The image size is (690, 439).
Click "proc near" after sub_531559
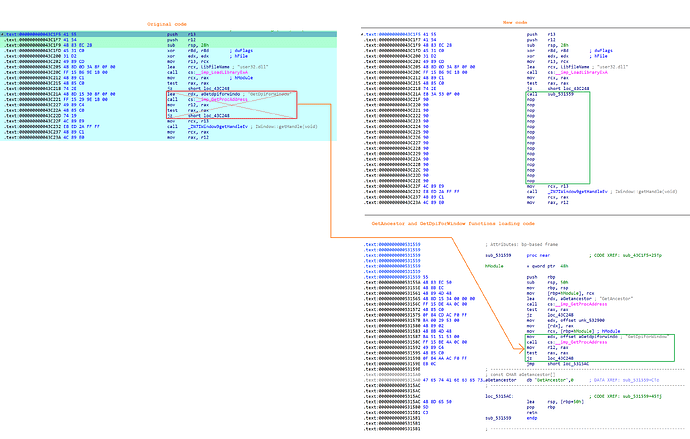pyautogui.click(x=539, y=255)
